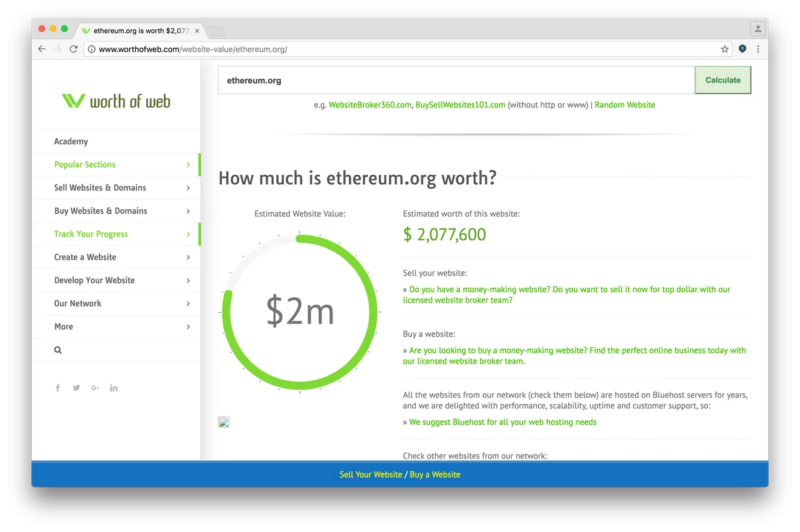Select Create a Website menu item

116,257
